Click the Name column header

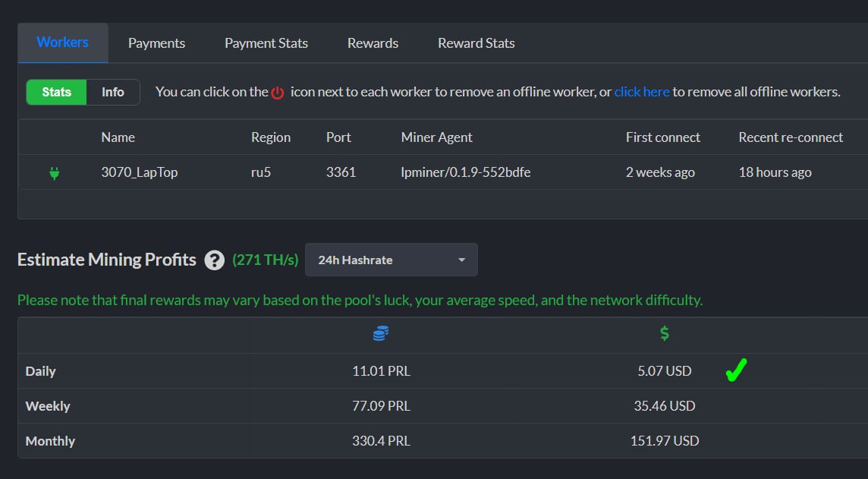(x=118, y=137)
